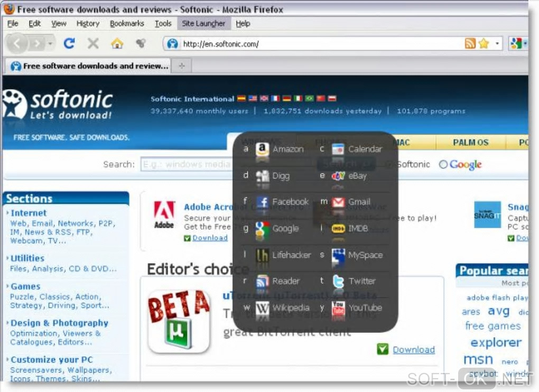Expand the Games section
This screenshot has width=539, height=392.
point(25,286)
